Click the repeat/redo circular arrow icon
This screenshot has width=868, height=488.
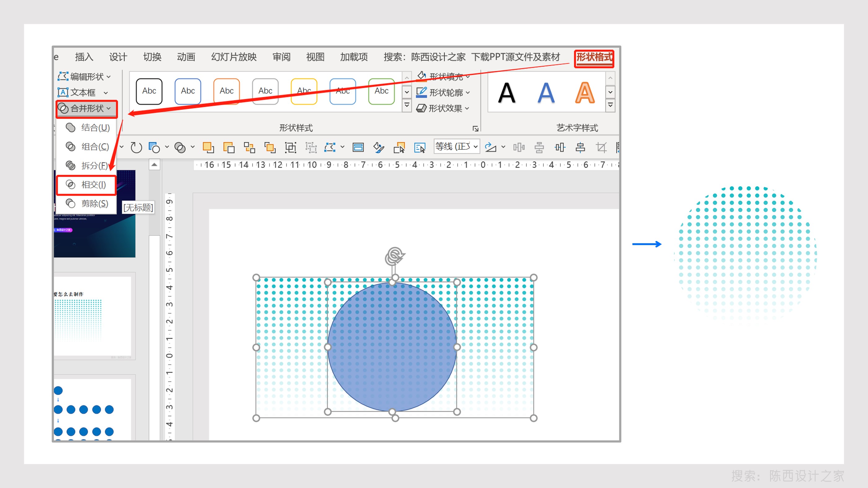point(136,147)
